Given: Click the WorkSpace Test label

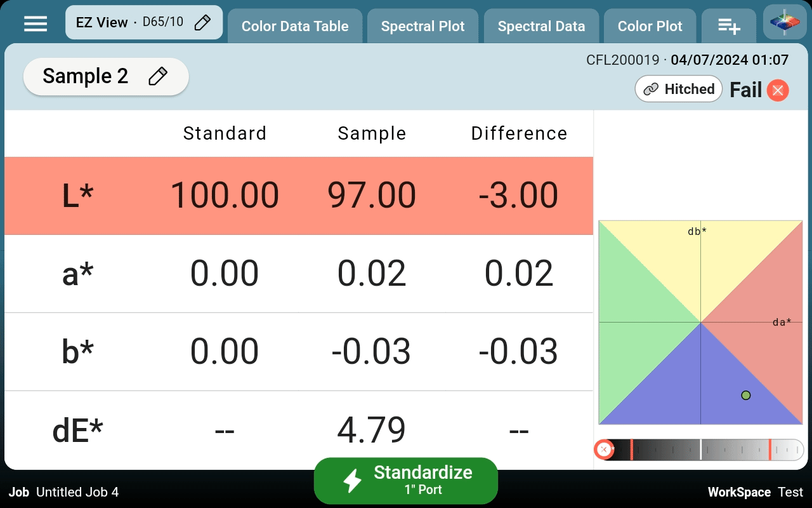Looking at the screenshot, I should tap(756, 492).
